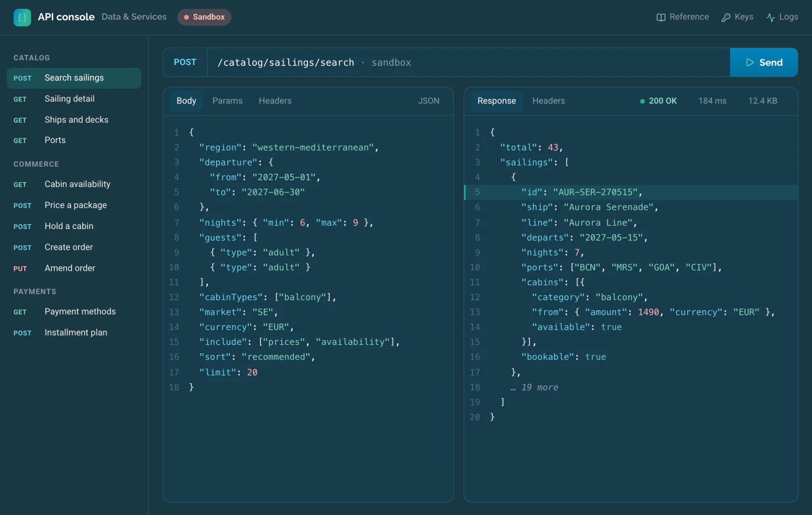Click the "include" body line

pyautogui.click(x=299, y=342)
